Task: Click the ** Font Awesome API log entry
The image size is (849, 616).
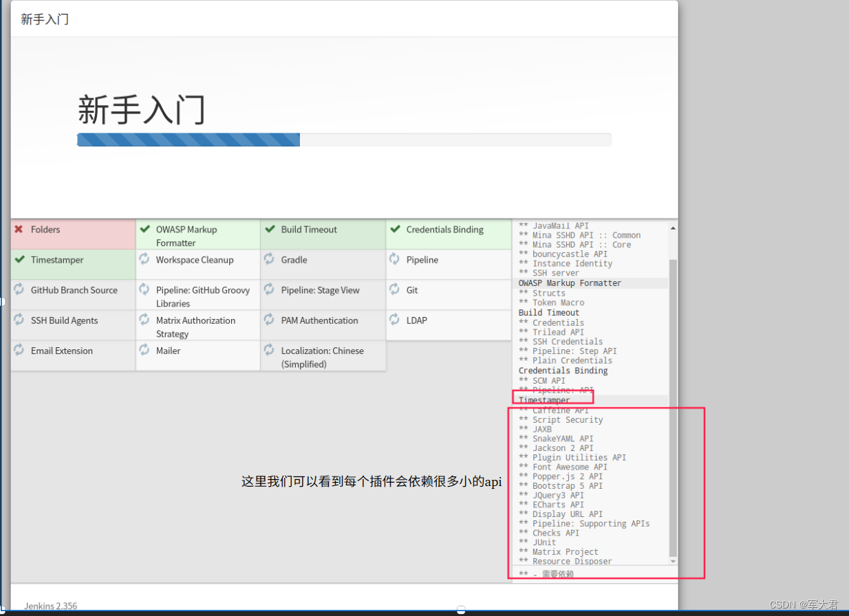Action: click(563, 467)
